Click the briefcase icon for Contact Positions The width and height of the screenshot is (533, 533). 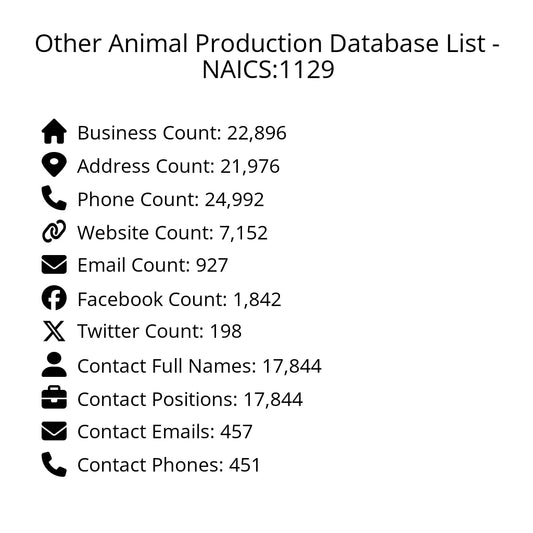coord(54,397)
